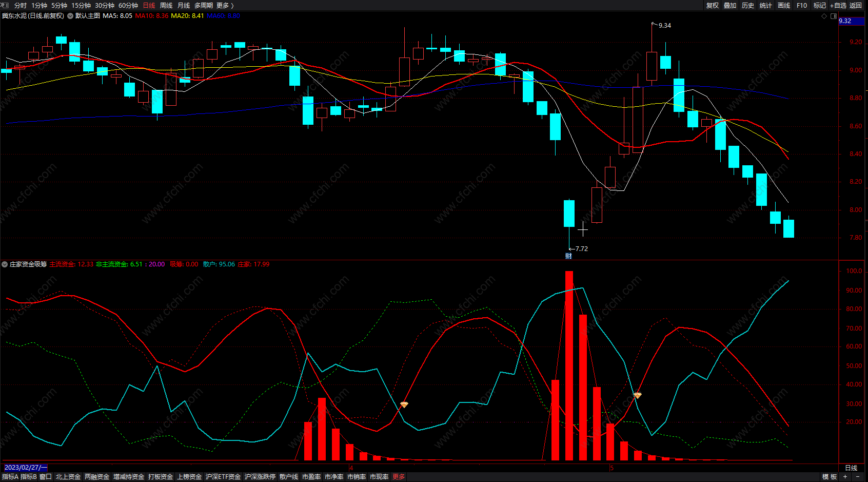Switch to 月线 monthly chart
This screenshot has height=482, width=868.
coord(184,6)
